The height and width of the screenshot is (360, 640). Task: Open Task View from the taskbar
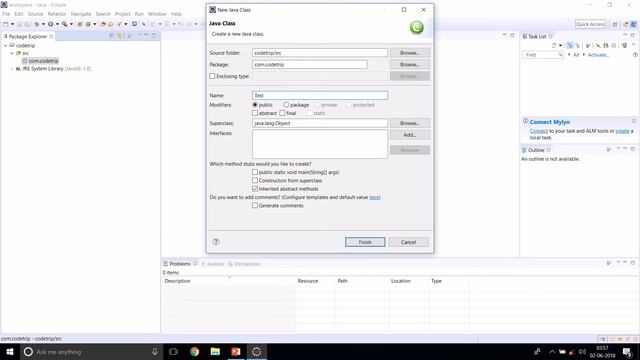[173, 351]
